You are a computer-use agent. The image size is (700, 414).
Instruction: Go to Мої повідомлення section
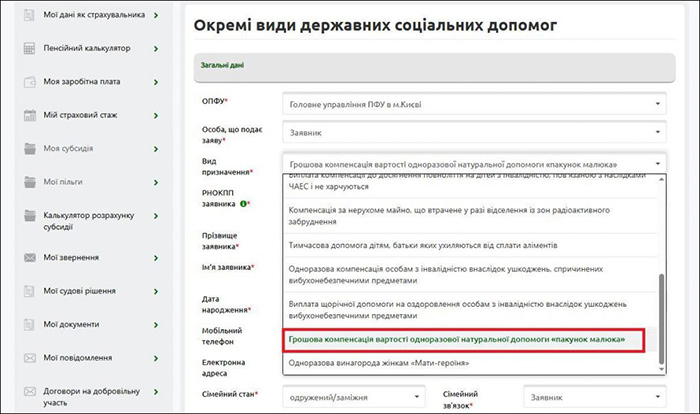click(78, 358)
